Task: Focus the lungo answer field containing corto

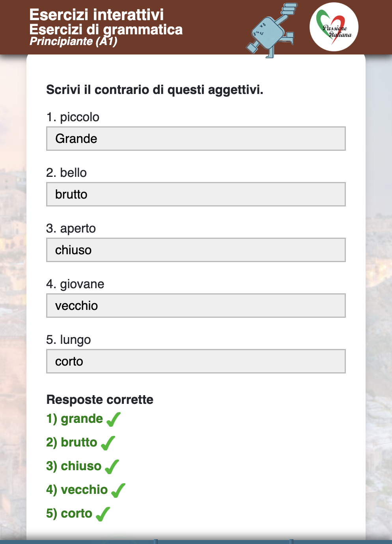Action: (x=196, y=361)
